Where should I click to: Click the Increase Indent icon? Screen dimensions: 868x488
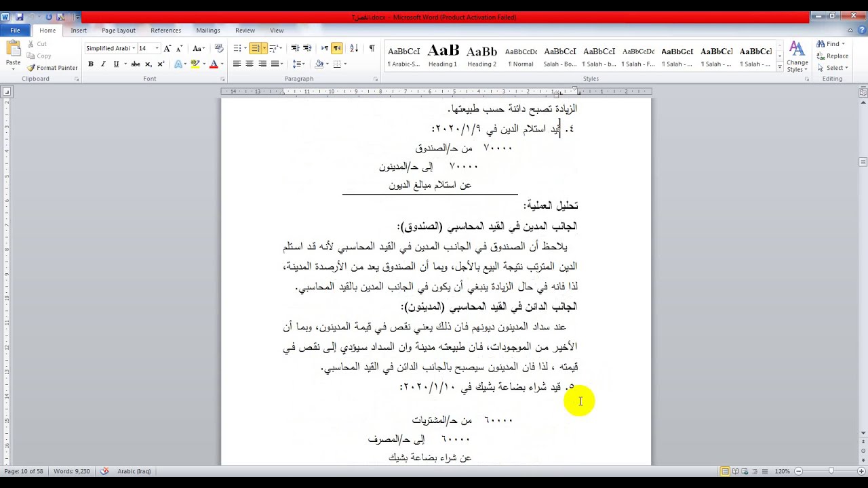pos(307,48)
